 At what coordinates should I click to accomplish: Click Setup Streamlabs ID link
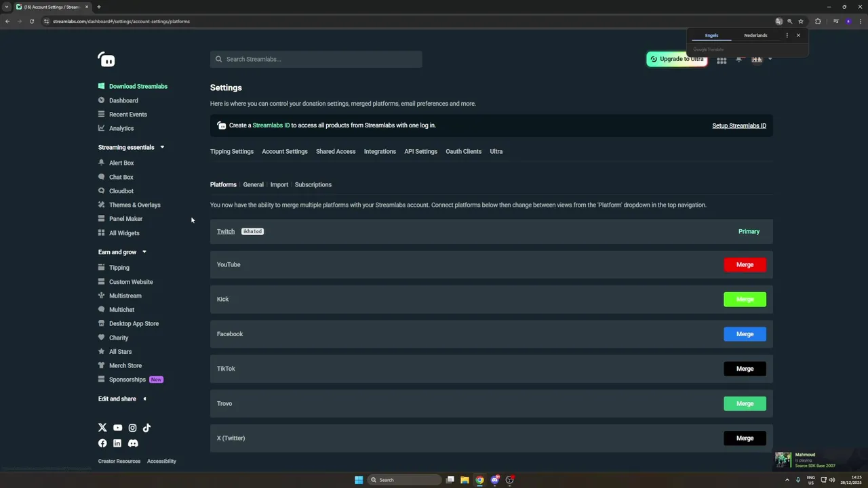click(x=739, y=125)
